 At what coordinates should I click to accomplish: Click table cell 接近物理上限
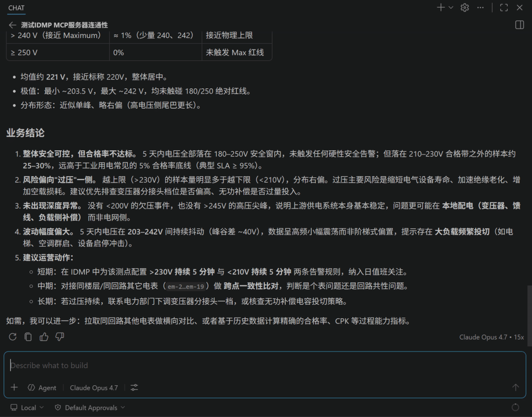[237, 35]
